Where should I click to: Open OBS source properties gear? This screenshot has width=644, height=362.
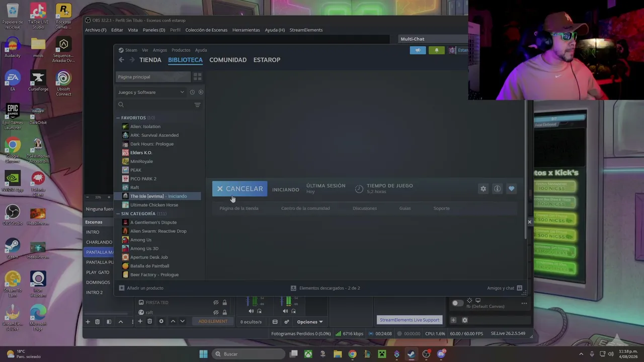click(x=161, y=321)
